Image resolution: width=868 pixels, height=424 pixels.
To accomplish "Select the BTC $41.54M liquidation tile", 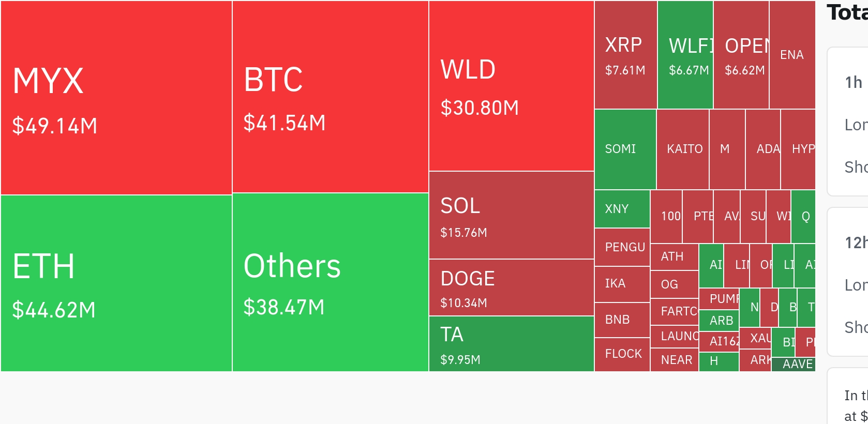I will [x=331, y=97].
